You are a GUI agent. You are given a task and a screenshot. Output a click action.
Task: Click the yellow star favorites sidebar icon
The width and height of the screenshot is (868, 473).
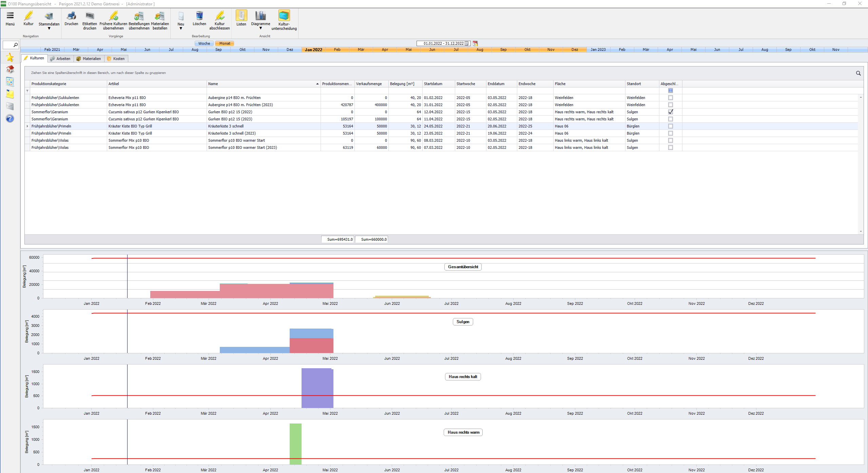[10, 57]
